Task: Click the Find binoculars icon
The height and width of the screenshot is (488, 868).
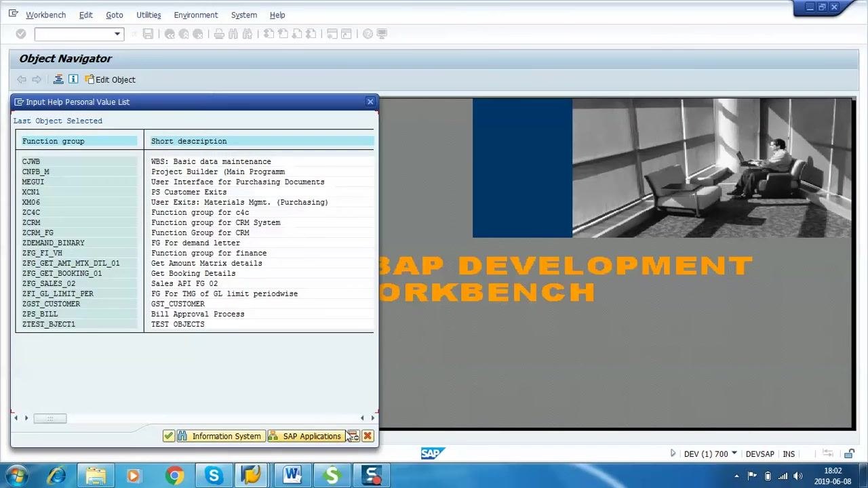Action: [x=233, y=34]
